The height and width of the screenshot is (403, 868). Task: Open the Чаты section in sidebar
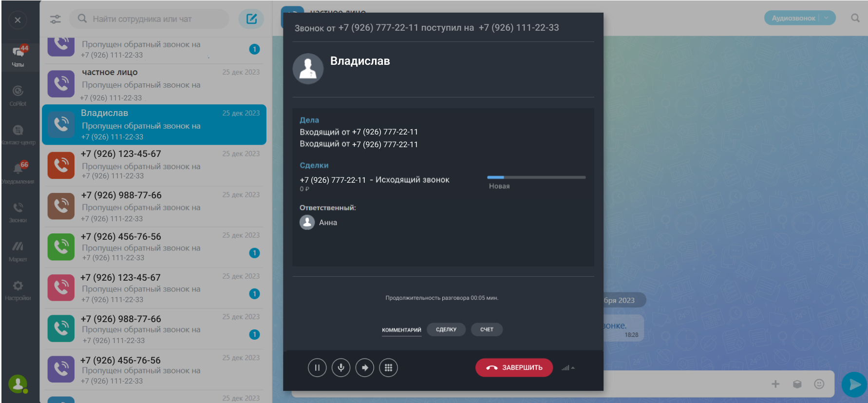pyautogui.click(x=18, y=56)
